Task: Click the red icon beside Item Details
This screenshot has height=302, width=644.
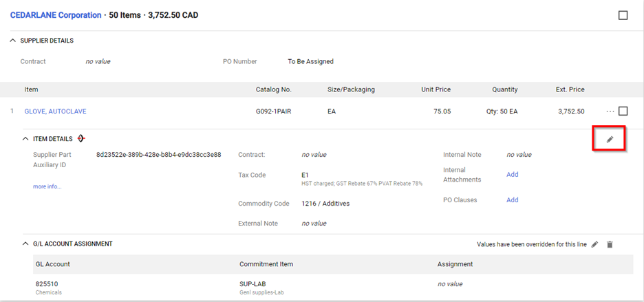Action: (81, 139)
